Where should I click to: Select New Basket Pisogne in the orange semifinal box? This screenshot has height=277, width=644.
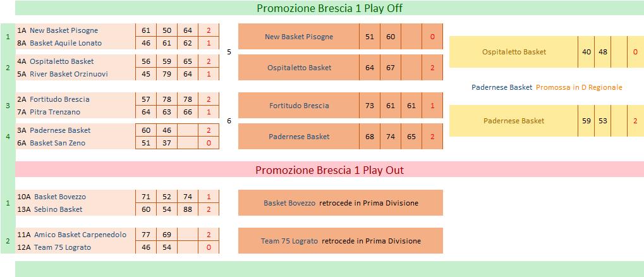click(x=299, y=37)
